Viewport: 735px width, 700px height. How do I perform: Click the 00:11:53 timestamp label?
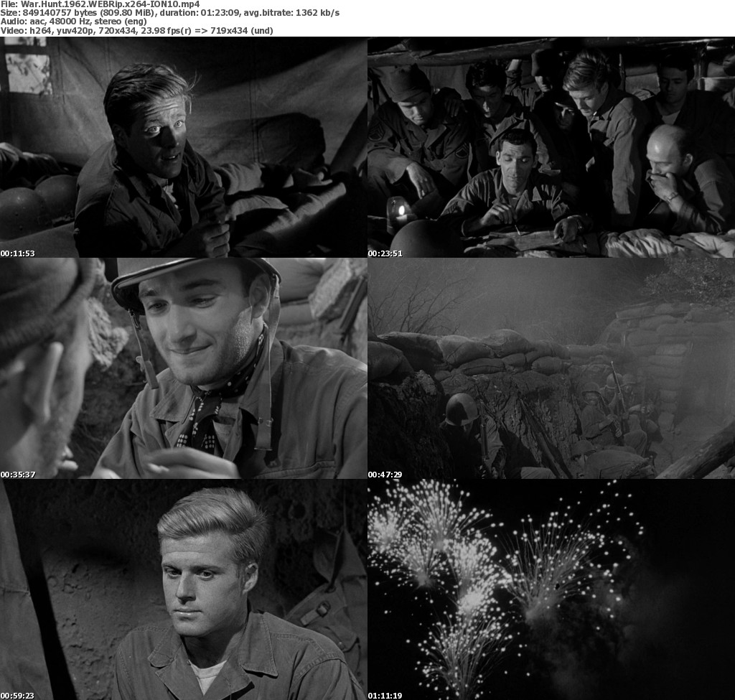pos(18,253)
